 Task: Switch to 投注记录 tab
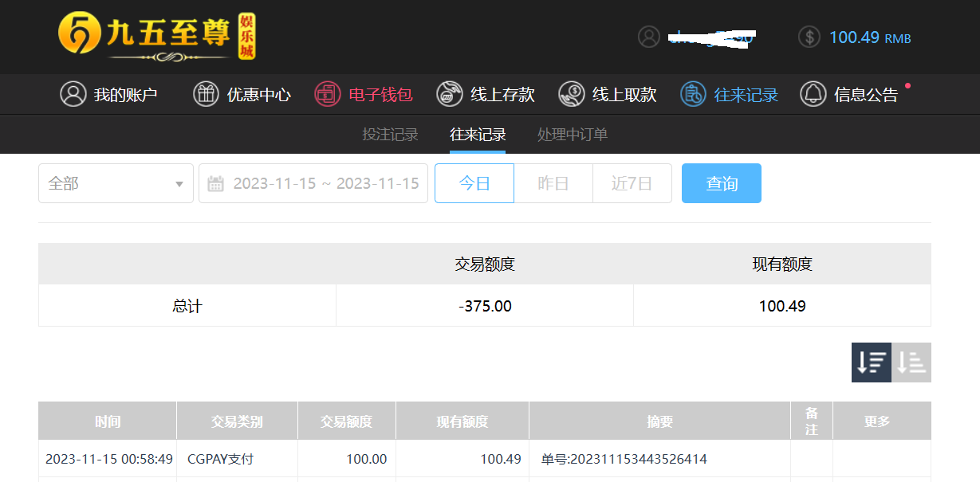click(390, 135)
